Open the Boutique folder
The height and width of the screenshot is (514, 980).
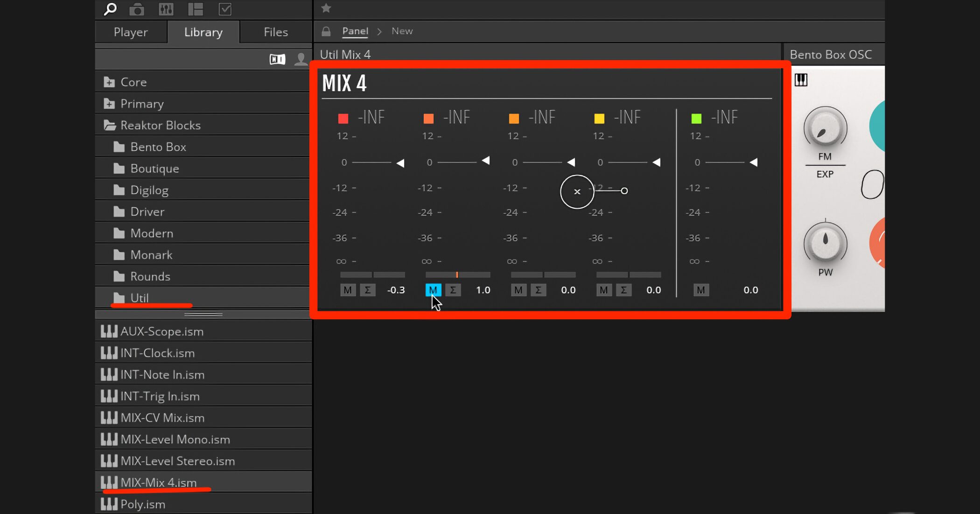[x=203, y=168]
